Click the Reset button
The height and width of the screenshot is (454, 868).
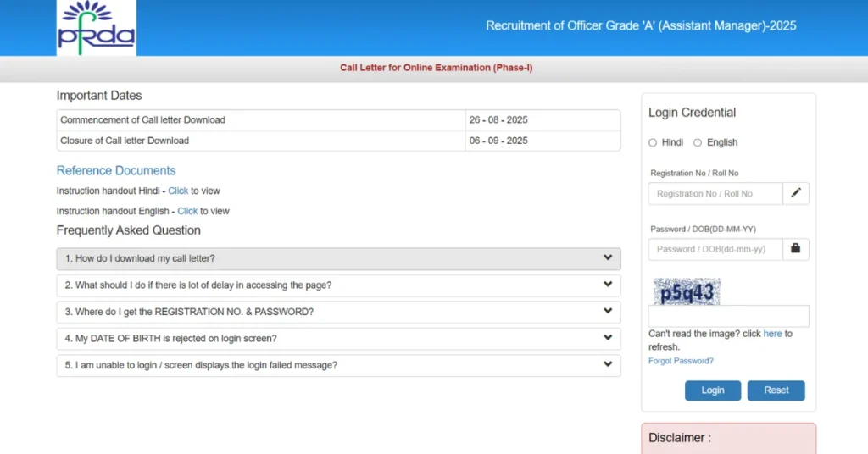pyautogui.click(x=776, y=390)
